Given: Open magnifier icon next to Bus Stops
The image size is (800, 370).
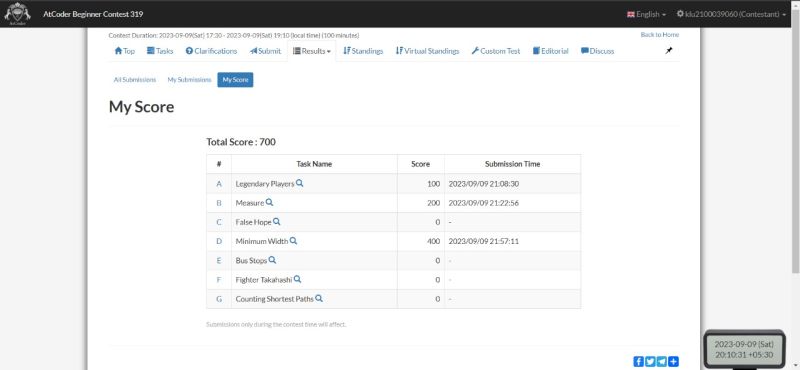Looking at the screenshot, I should tap(272, 260).
